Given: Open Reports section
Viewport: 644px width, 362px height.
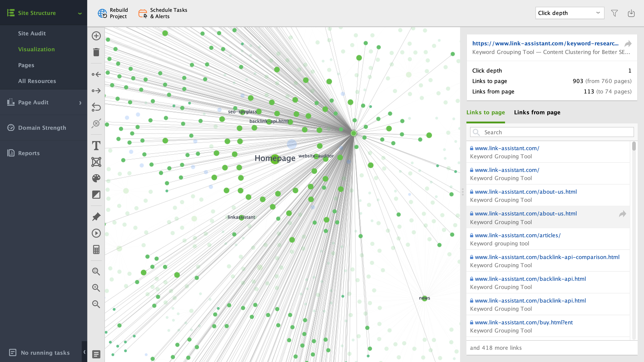Looking at the screenshot, I should [x=29, y=153].
